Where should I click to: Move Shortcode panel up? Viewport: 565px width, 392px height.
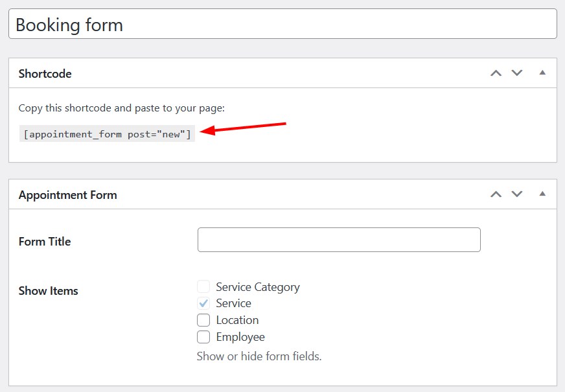(x=496, y=73)
